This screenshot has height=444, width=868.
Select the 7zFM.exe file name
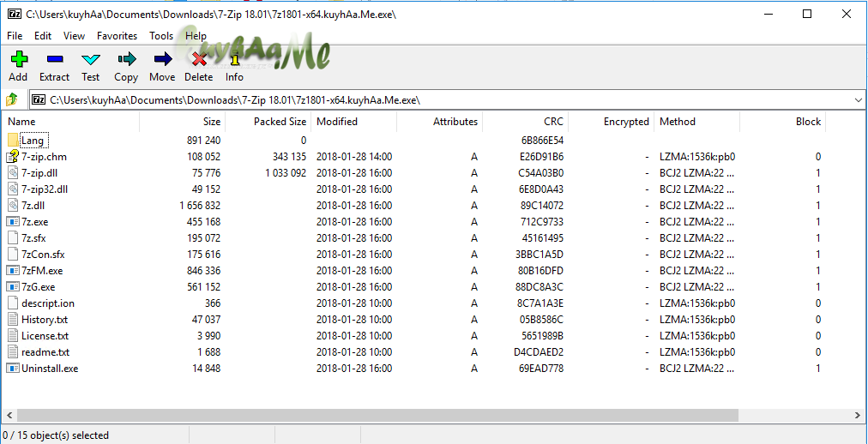click(x=42, y=271)
